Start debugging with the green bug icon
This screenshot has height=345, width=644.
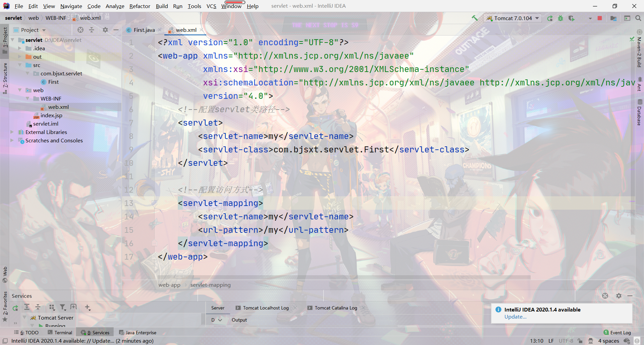tap(560, 18)
